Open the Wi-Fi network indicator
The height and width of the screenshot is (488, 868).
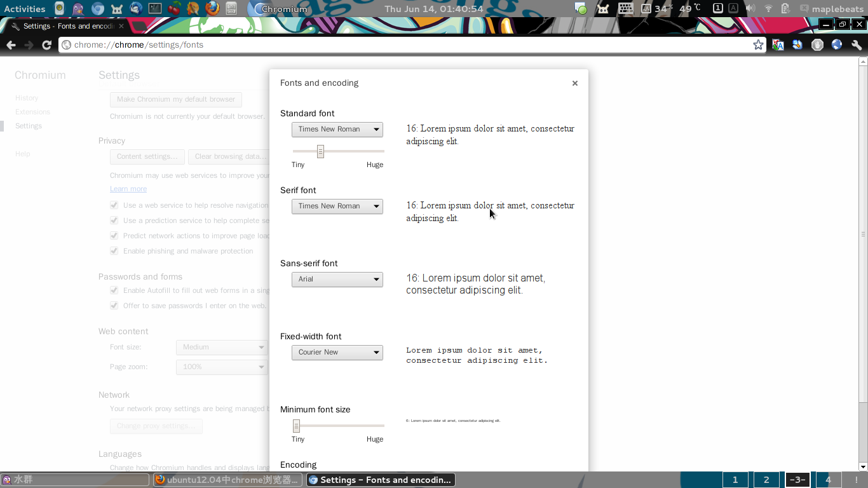768,8
